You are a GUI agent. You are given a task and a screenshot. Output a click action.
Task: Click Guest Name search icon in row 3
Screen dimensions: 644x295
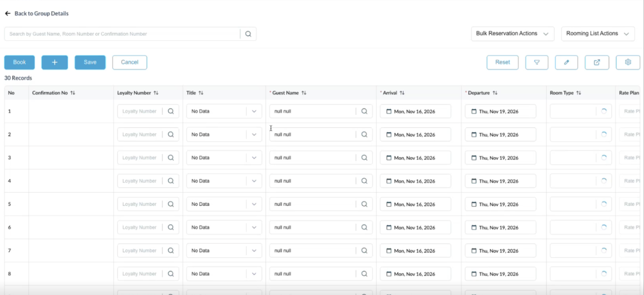[x=364, y=158]
